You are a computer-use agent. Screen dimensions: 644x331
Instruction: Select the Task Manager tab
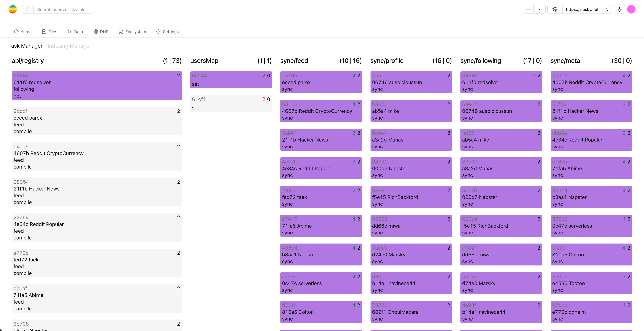(x=26, y=46)
